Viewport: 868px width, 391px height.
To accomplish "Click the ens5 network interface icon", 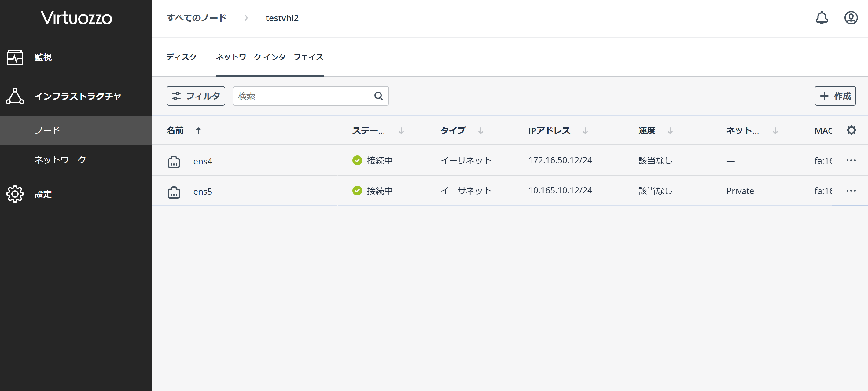I will (x=174, y=192).
